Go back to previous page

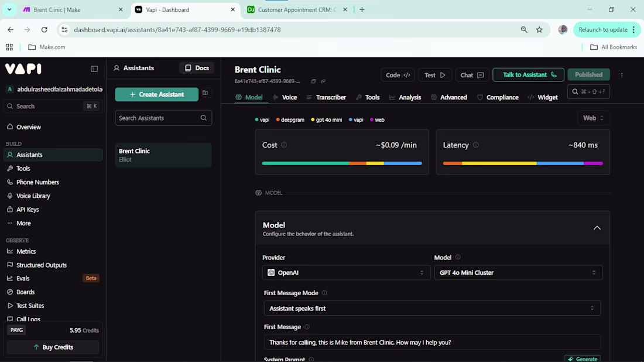tap(11, 30)
